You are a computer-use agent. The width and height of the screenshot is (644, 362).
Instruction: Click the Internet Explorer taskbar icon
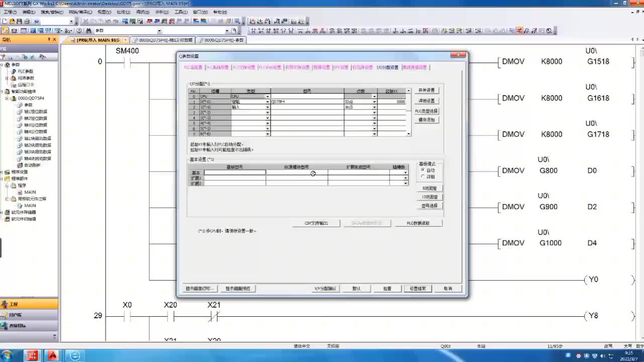74,356
